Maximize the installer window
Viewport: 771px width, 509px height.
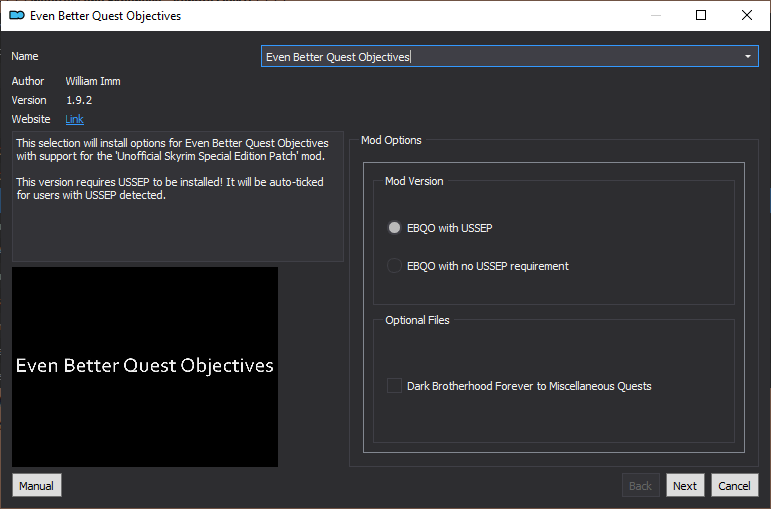point(701,15)
